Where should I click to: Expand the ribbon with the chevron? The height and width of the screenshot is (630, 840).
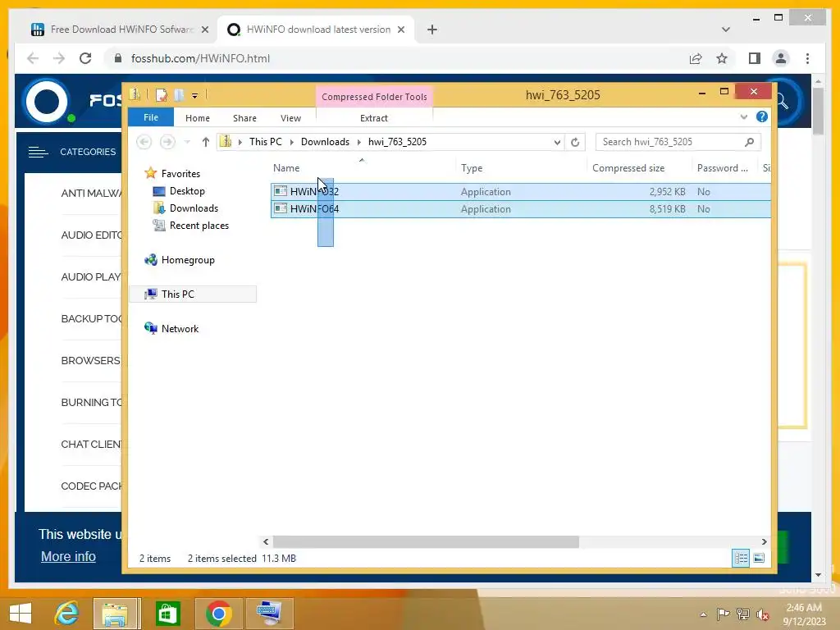(743, 116)
